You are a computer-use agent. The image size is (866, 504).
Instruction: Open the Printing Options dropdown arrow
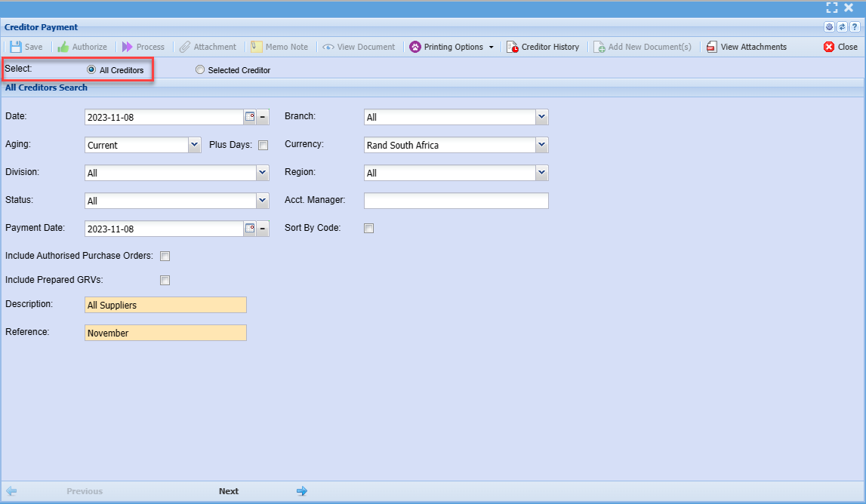point(491,47)
